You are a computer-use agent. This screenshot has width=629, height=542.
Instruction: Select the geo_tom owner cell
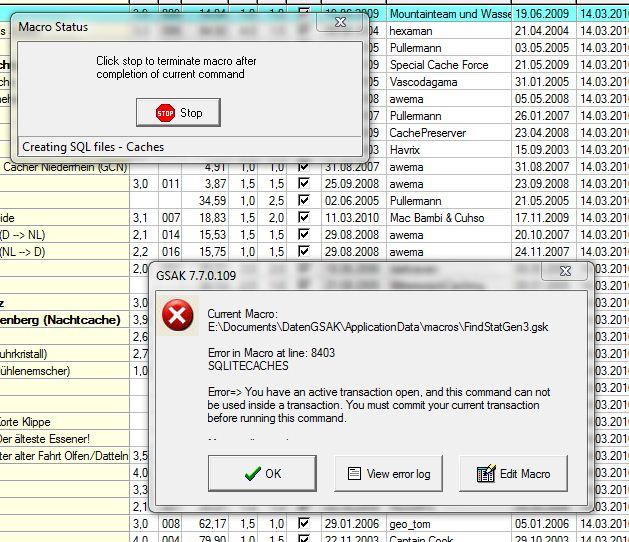(x=449, y=524)
